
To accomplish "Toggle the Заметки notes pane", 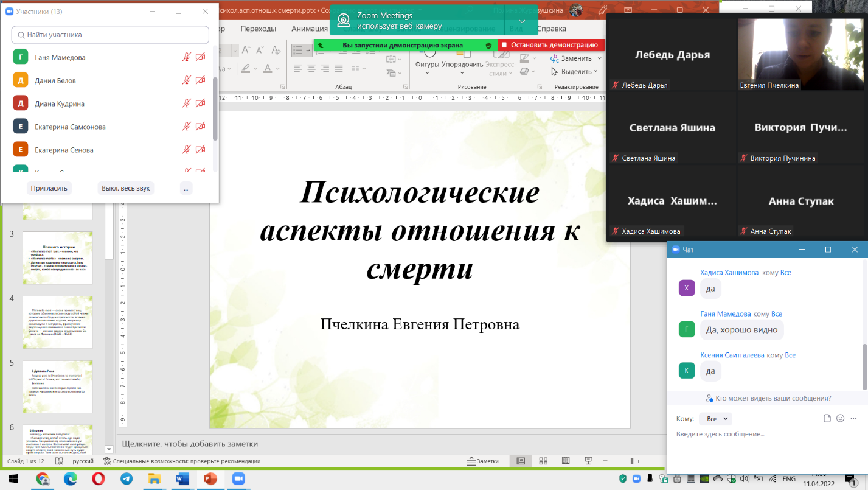I will (483, 461).
